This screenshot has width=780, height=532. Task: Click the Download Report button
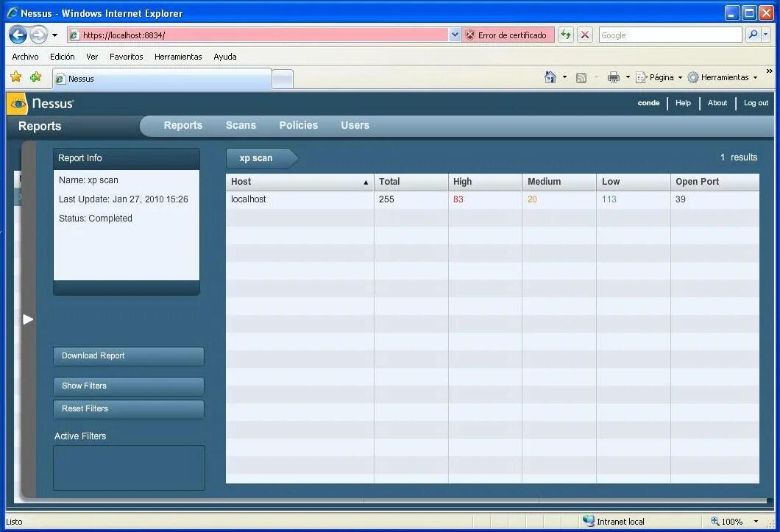[129, 356]
